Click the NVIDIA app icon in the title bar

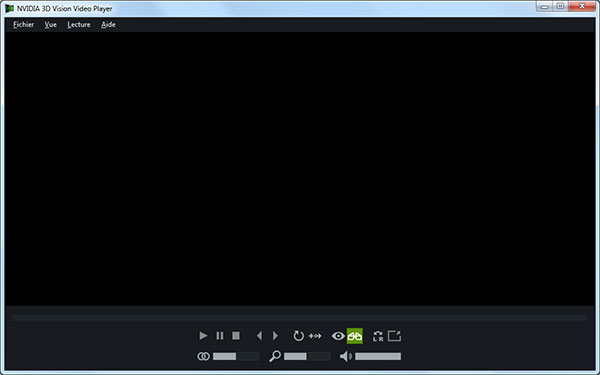[10, 8]
